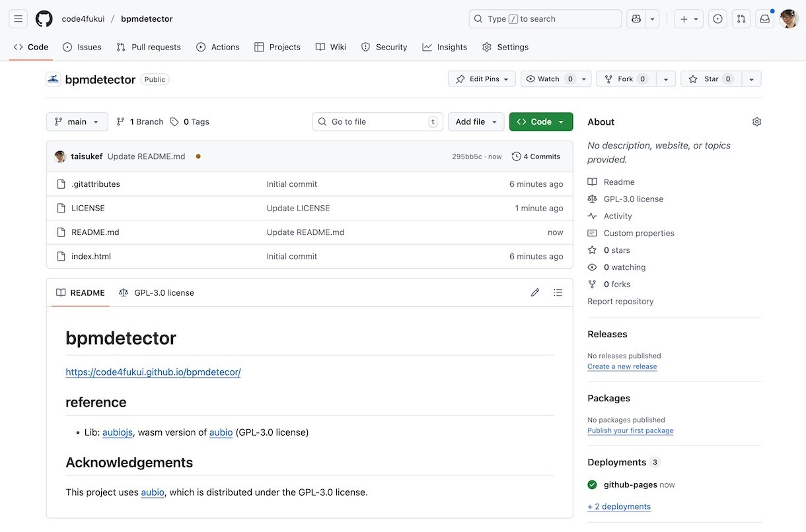
Task: Open the Readme link in About
Action: (x=619, y=182)
